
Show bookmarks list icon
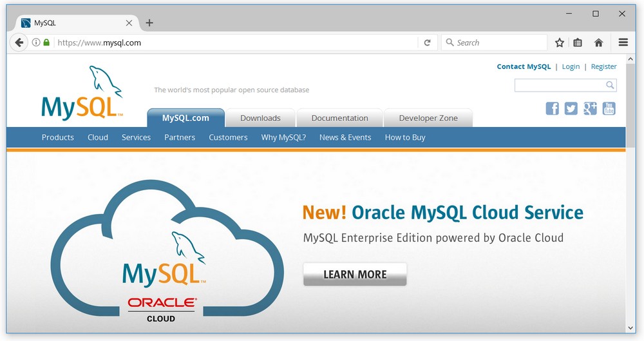pos(578,43)
